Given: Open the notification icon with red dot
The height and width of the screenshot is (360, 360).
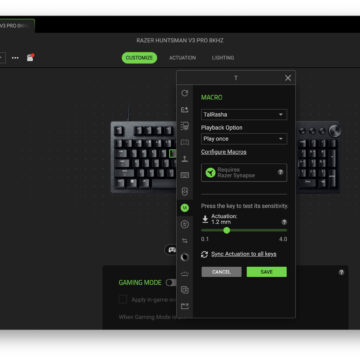Looking at the screenshot, I should [x=30, y=57].
